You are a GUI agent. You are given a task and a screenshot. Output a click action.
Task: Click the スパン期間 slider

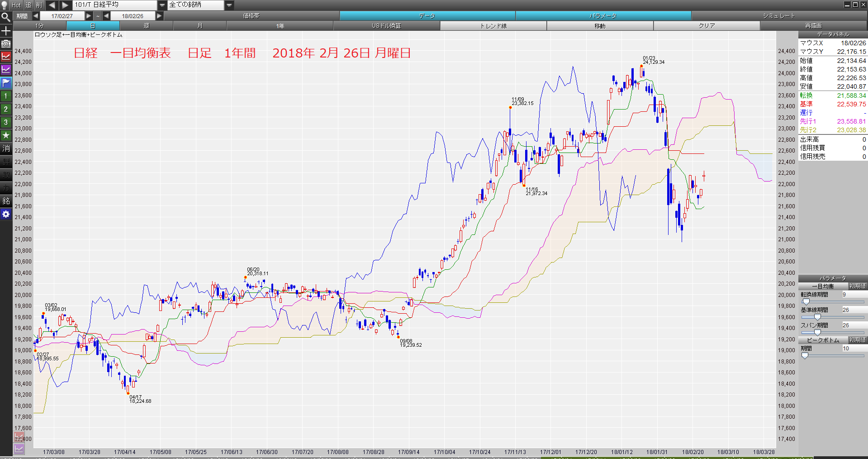click(x=832, y=332)
